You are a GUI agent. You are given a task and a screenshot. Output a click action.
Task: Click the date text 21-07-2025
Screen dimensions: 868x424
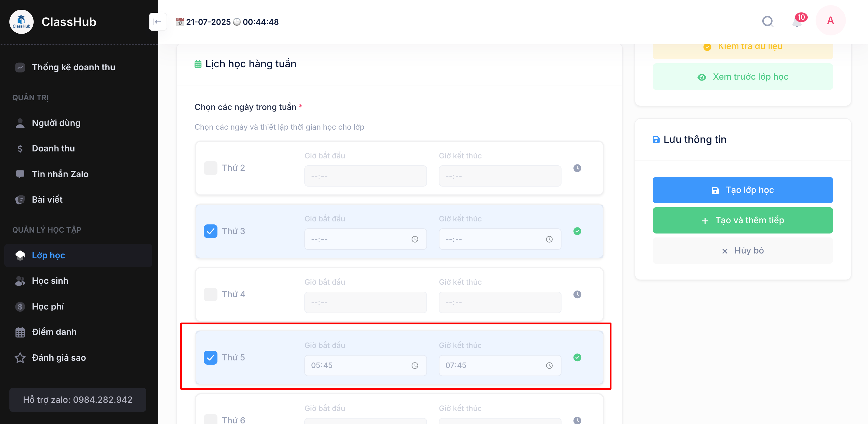tap(208, 22)
